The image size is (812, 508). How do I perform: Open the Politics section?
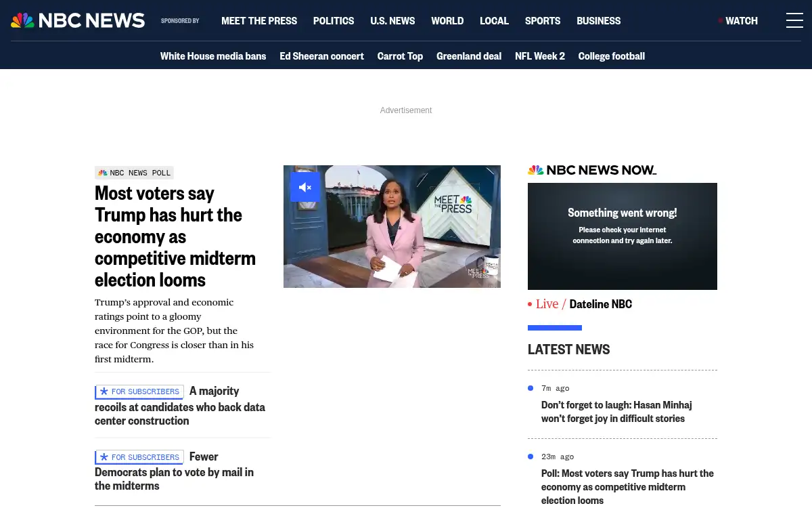(334, 21)
